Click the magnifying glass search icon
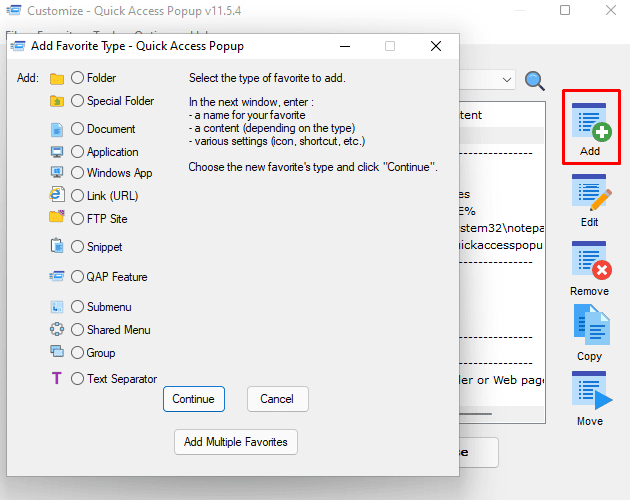The width and height of the screenshot is (630, 500). 535,80
